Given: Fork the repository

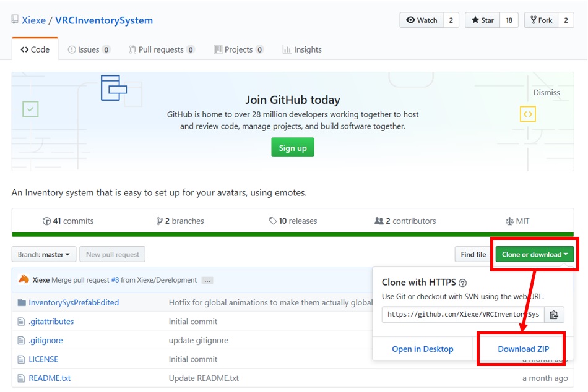Looking at the screenshot, I should 540,20.
